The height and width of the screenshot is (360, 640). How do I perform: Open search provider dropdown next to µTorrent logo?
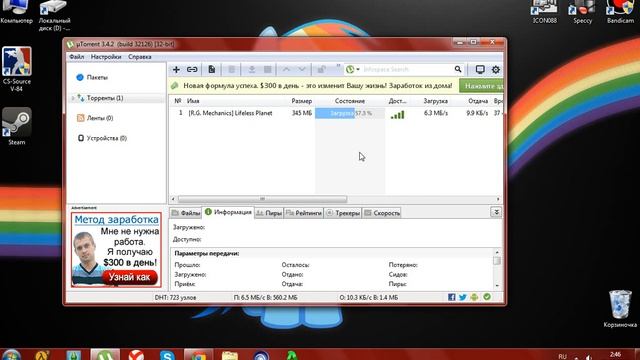pos(358,70)
